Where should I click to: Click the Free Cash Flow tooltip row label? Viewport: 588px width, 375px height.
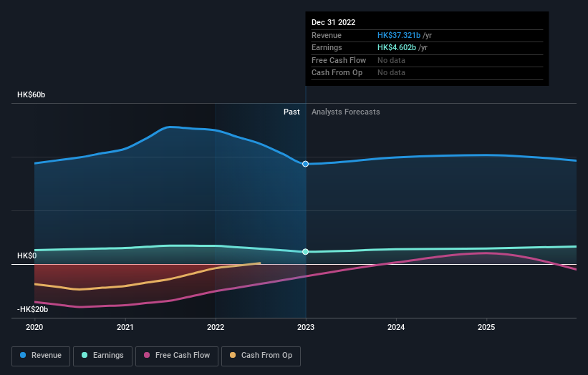[339, 60]
